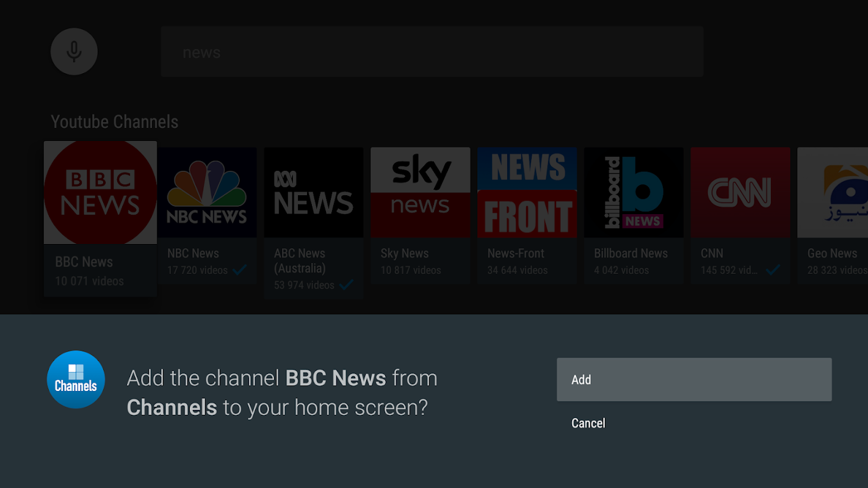
Task: Click the '53 974 videos' count text
Action: pos(304,285)
